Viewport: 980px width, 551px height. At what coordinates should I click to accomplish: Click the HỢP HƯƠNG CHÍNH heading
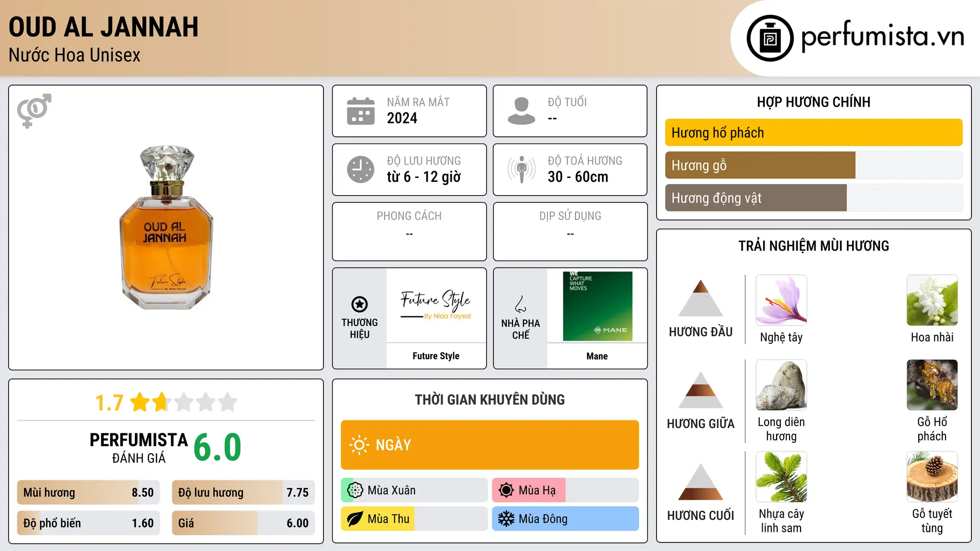click(x=813, y=102)
